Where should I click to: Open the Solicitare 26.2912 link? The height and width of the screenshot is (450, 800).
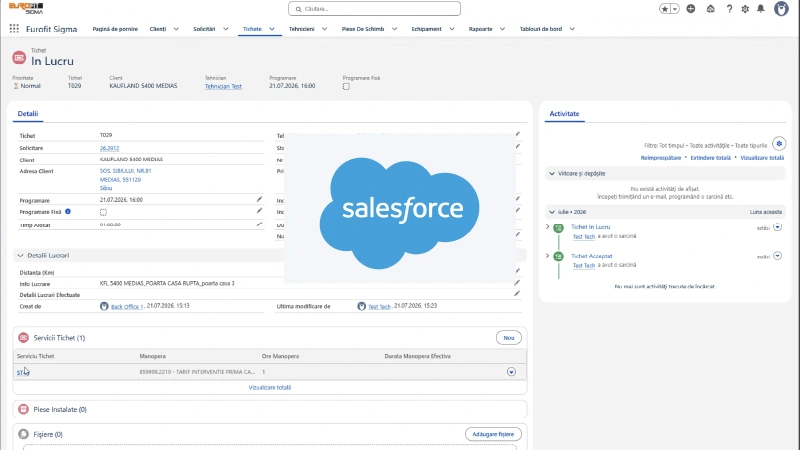coord(109,148)
